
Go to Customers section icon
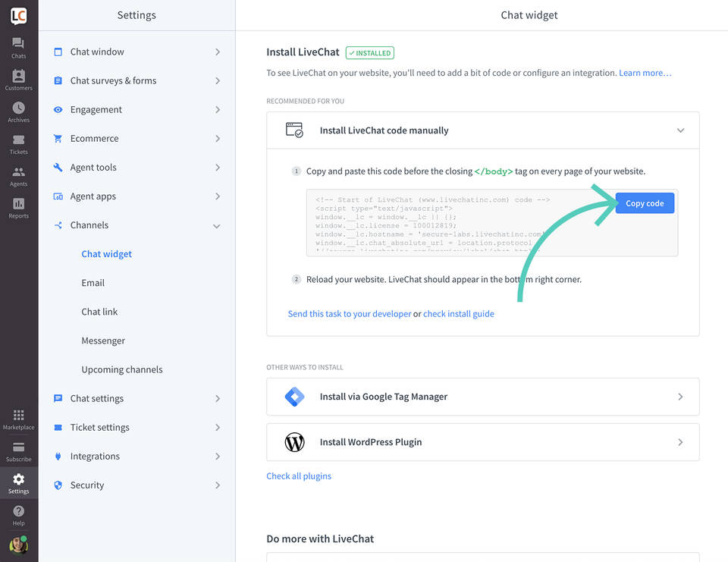(x=18, y=80)
